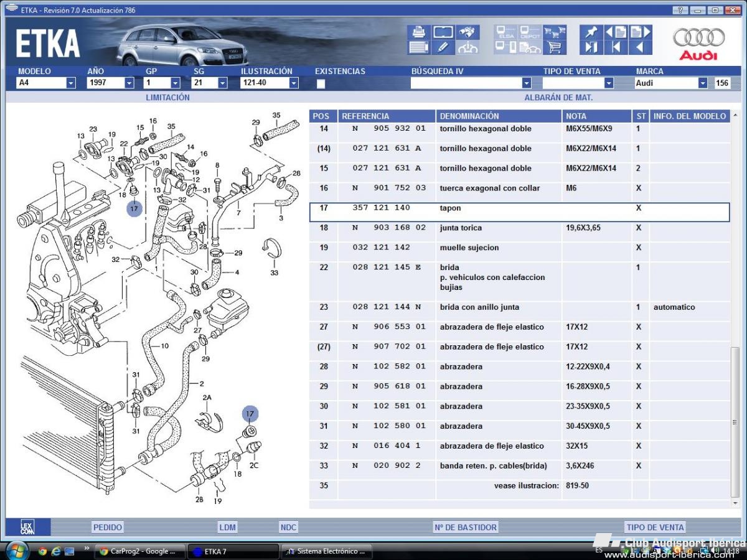Screen dimensions: 747x560
Task: Expand the MODELO dropdown showing A4
Action: pos(70,83)
